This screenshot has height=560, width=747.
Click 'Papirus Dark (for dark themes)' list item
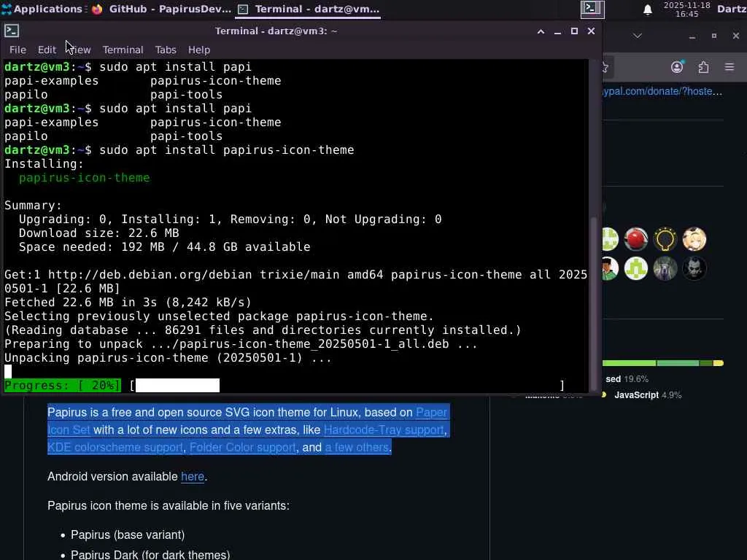pyautogui.click(x=150, y=555)
